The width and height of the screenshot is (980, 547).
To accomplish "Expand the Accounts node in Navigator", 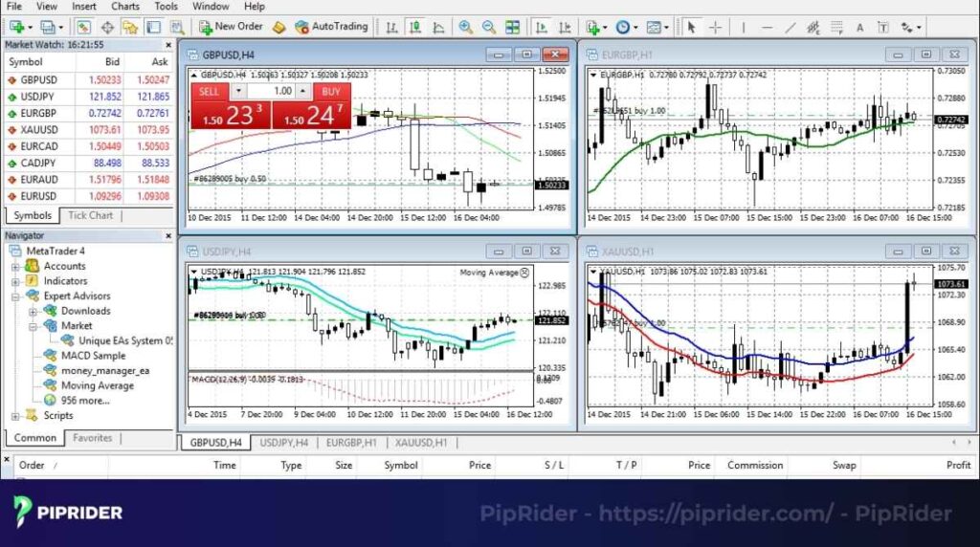I will [x=15, y=266].
